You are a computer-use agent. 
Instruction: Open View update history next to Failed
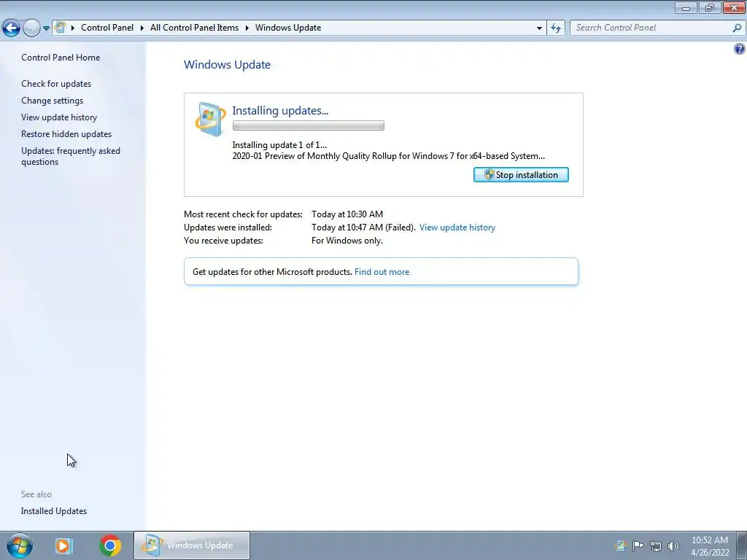point(457,227)
